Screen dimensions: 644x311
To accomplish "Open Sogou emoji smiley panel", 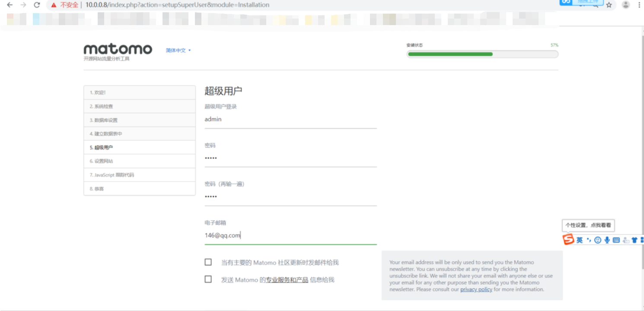I will (598, 240).
